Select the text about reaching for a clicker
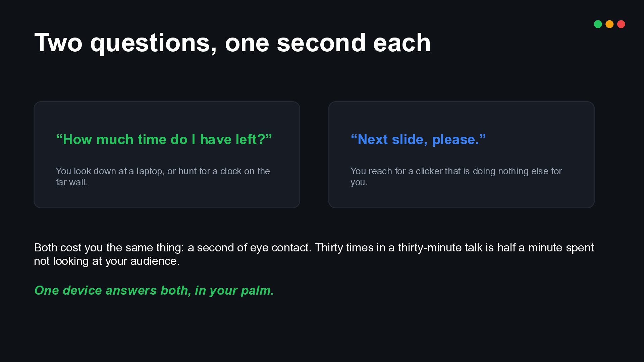 pos(456,177)
